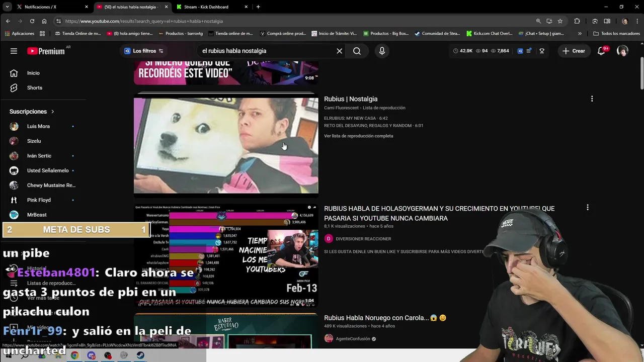This screenshot has height=362, width=644.
Task: Open the 9:08 video thumbnail at top
Action: point(226,73)
